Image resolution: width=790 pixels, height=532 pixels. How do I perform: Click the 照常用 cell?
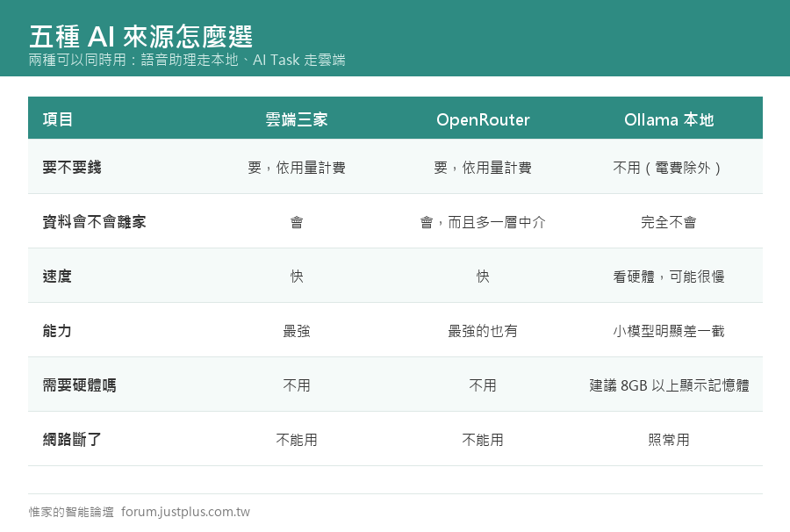point(669,439)
